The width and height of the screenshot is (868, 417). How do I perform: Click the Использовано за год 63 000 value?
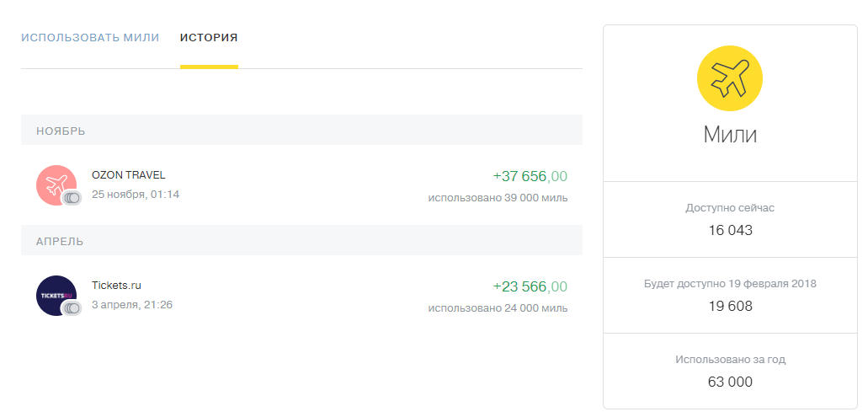[730, 382]
